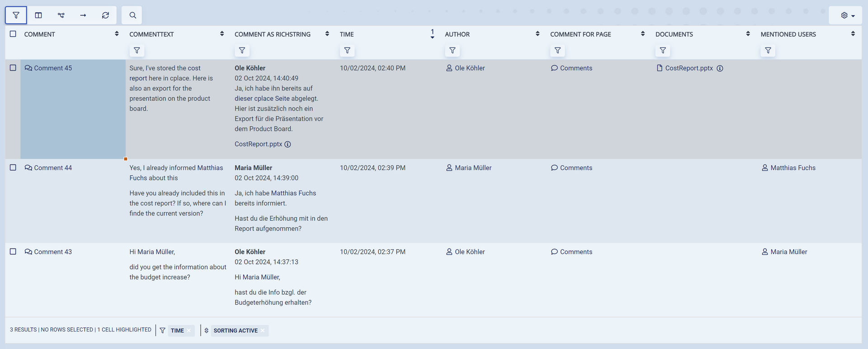Remove the TIME filter chip
Image resolution: width=868 pixels, height=349 pixels.
click(x=189, y=330)
